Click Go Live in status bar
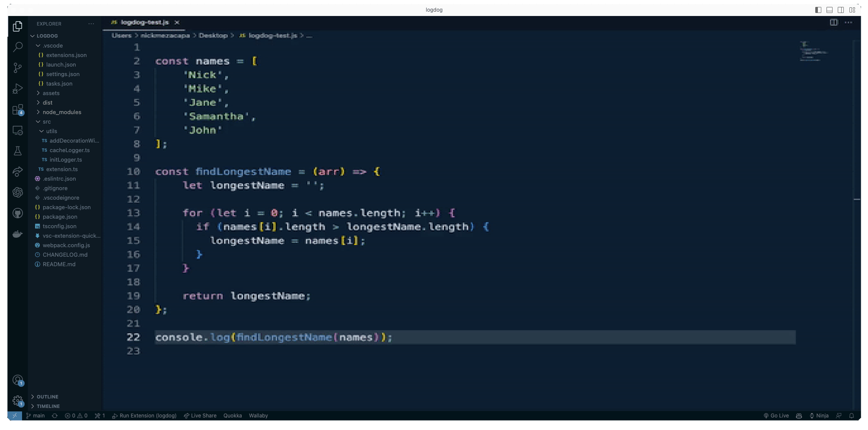Viewport: 868px width, 430px height. point(776,416)
